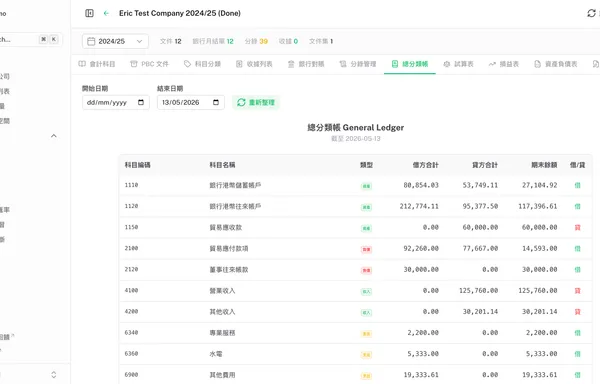Click the 收據 0 counter
The height and width of the screenshot is (384, 600).
coord(288,41)
